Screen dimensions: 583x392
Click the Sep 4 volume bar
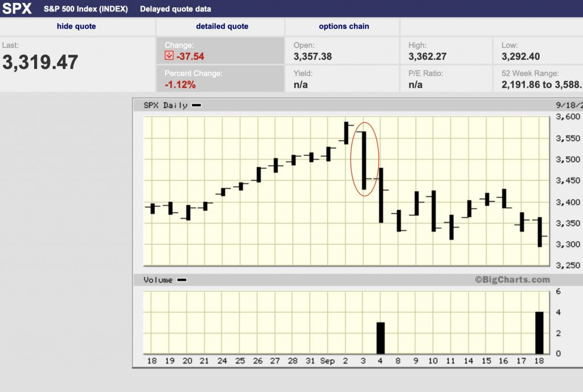(380, 338)
